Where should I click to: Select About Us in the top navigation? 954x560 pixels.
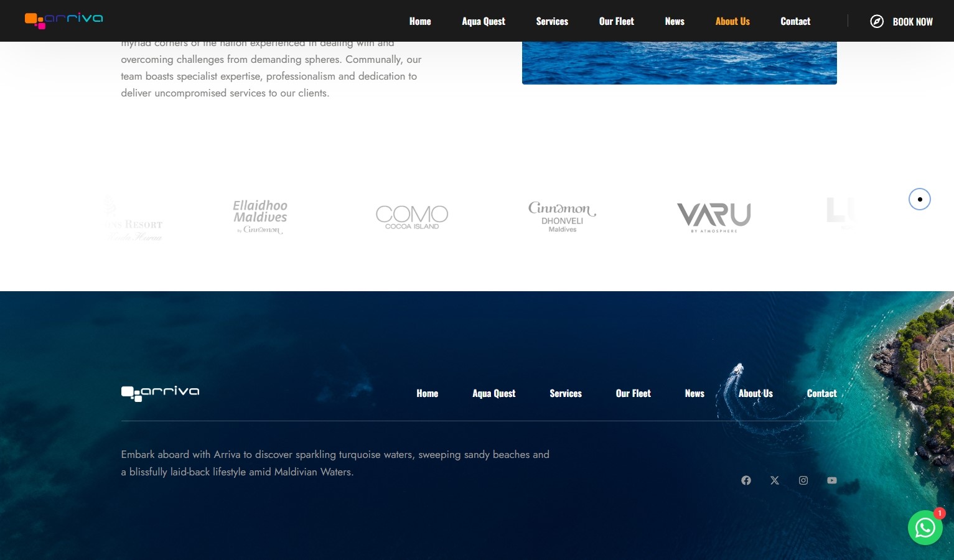click(732, 21)
